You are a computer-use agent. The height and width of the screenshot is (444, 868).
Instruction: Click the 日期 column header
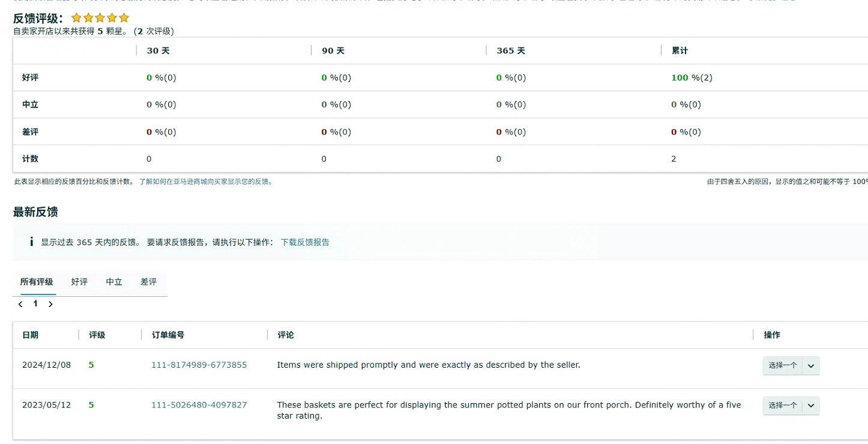[x=30, y=335]
